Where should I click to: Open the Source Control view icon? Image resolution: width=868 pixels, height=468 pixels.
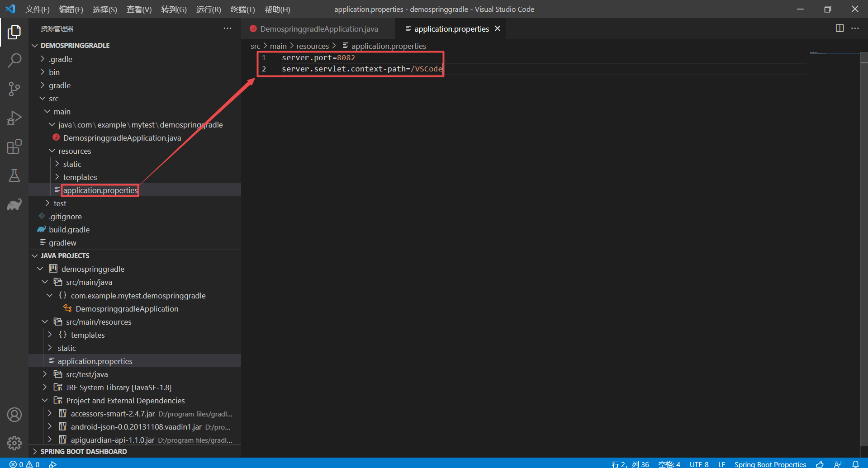click(14, 89)
